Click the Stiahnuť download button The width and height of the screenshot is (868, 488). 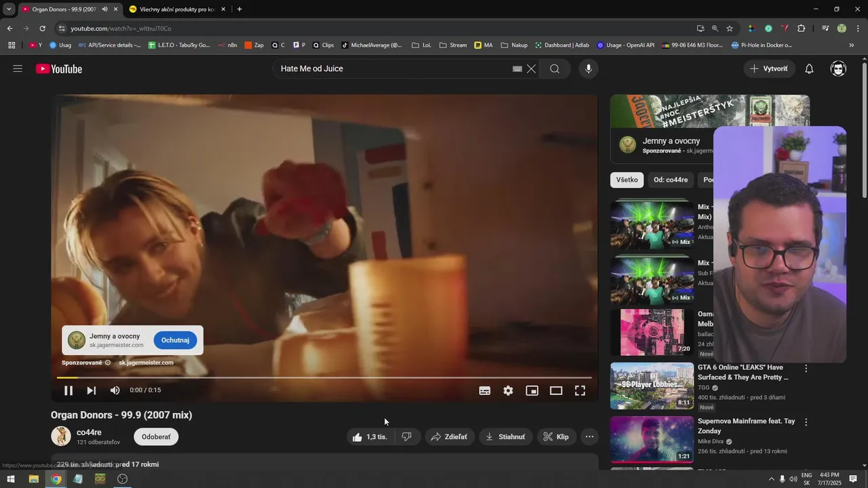click(505, 436)
